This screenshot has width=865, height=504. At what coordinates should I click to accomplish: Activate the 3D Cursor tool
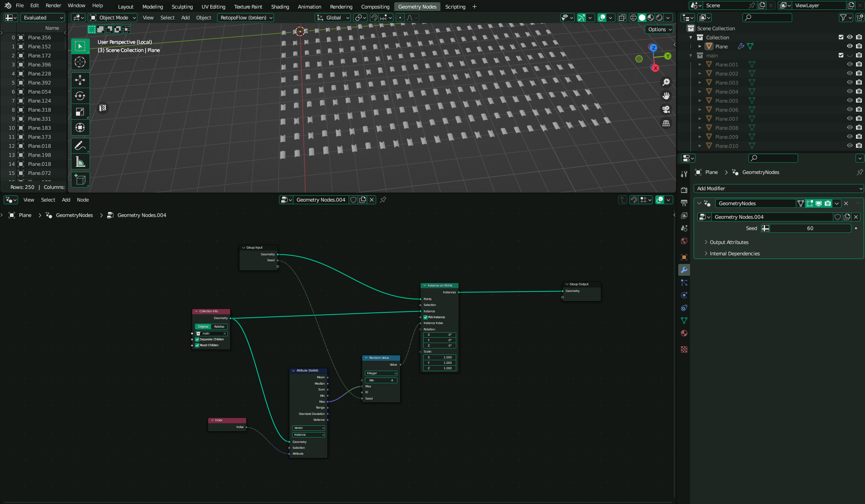coord(80,62)
